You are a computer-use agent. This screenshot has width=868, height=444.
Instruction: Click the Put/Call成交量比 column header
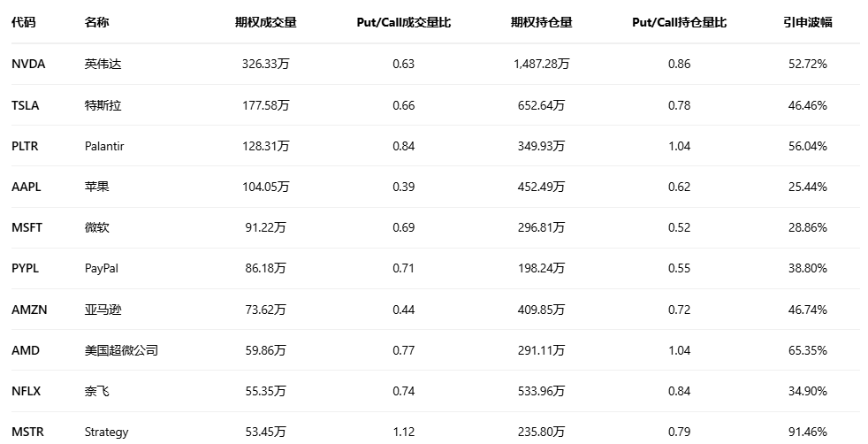[x=403, y=22]
